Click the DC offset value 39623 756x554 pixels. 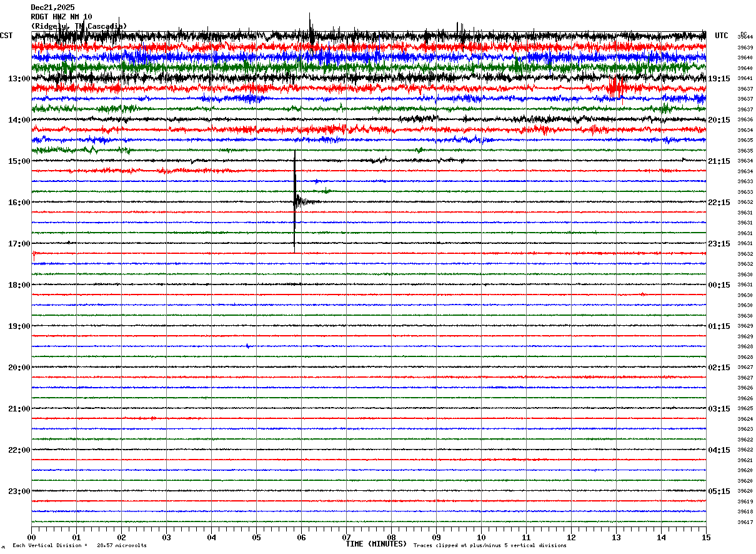click(x=745, y=429)
